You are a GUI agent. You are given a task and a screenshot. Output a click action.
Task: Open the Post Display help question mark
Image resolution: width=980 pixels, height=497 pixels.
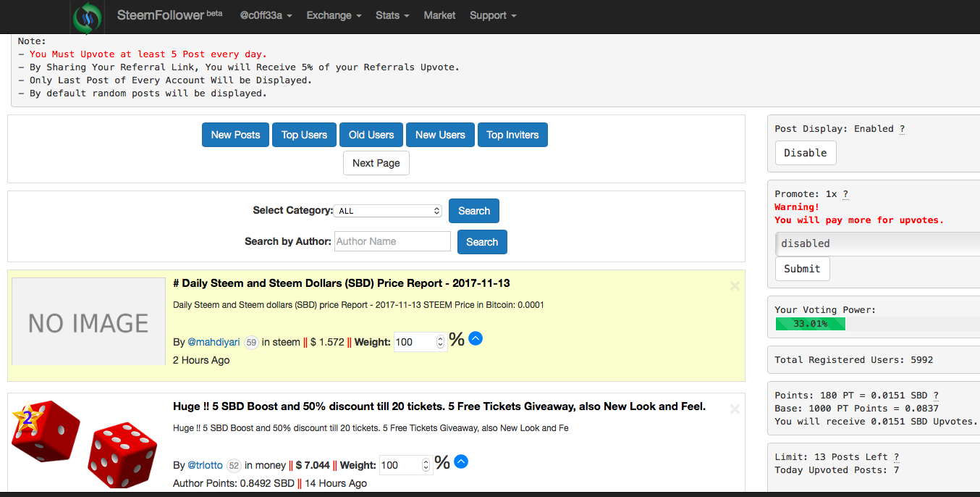coord(902,129)
